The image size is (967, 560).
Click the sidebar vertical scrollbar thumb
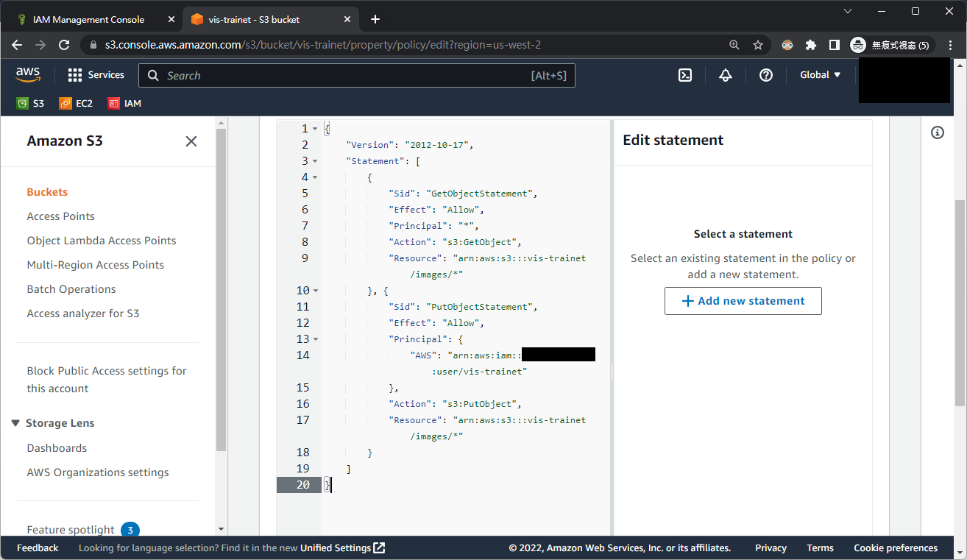tap(222, 289)
